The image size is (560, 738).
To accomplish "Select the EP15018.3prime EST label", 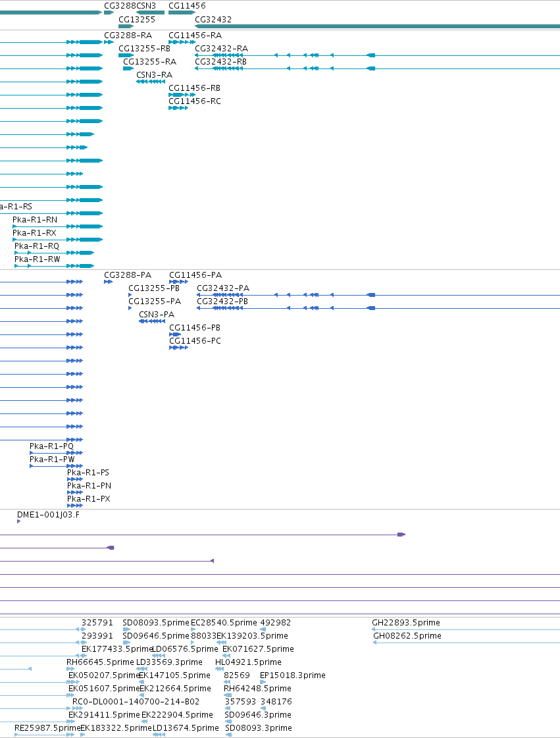I will click(x=293, y=675).
